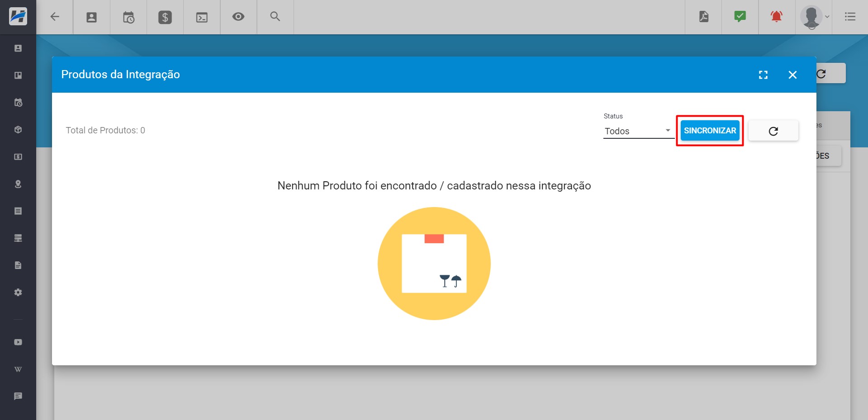Open the settings gear in the sidebar
The height and width of the screenshot is (420, 868).
coord(18,292)
